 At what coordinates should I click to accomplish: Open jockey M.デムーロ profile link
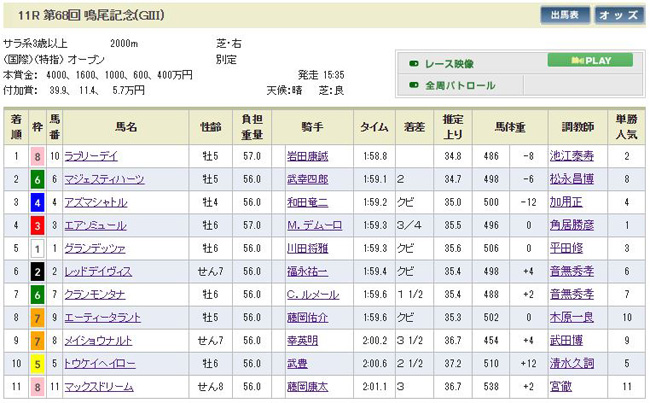pyautogui.click(x=307, y=225)
